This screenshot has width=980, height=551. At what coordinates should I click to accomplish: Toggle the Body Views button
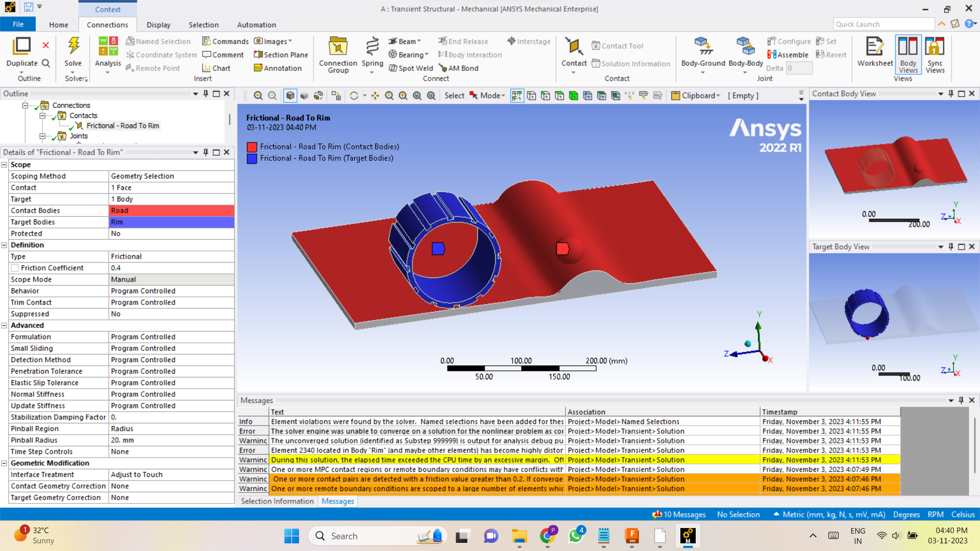point(908,55)
